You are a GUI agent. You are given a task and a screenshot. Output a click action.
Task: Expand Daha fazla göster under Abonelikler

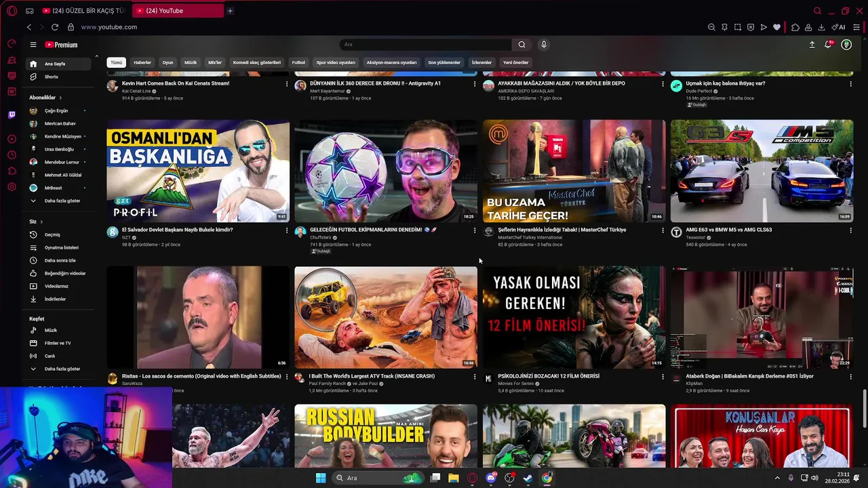(x=58, y=201)
